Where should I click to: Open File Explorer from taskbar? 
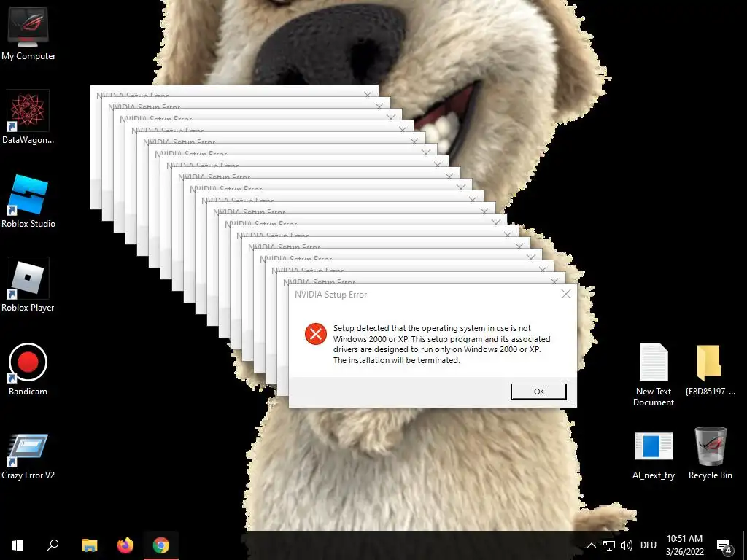[89, 545]
